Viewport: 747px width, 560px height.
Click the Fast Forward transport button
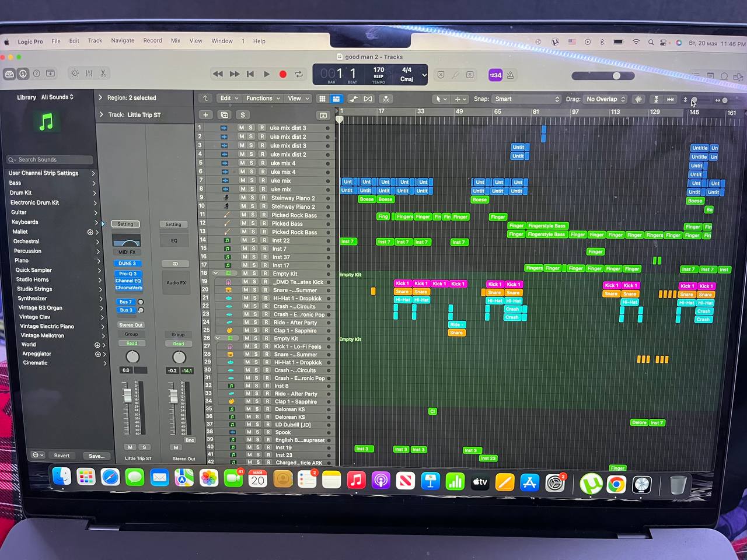[x=235, y=74]
